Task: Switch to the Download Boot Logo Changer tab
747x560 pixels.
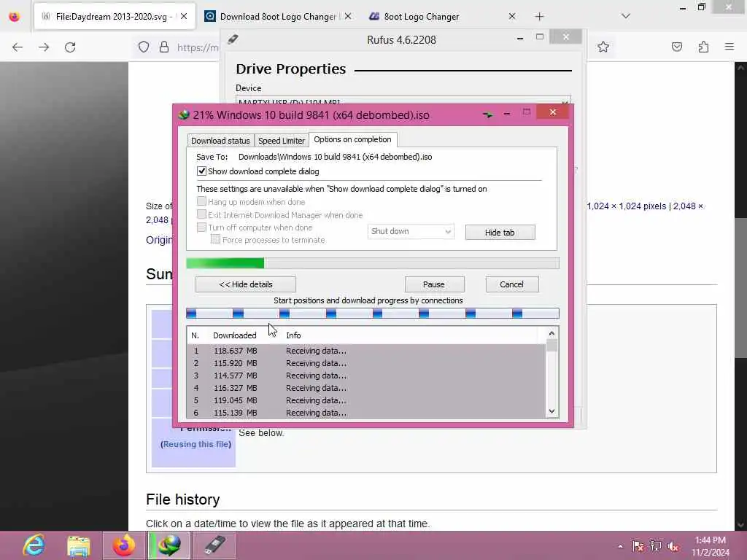Action: tap(278, 17)
